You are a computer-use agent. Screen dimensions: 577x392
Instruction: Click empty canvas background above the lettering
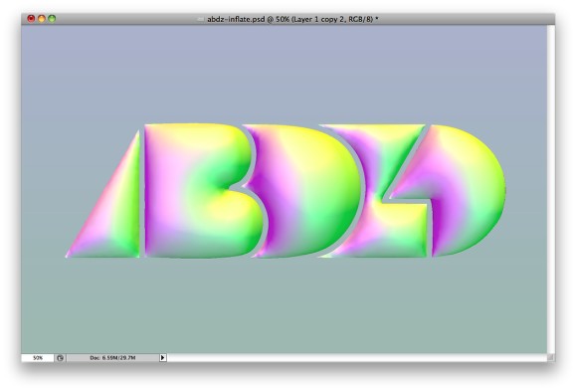coord(284,74)
